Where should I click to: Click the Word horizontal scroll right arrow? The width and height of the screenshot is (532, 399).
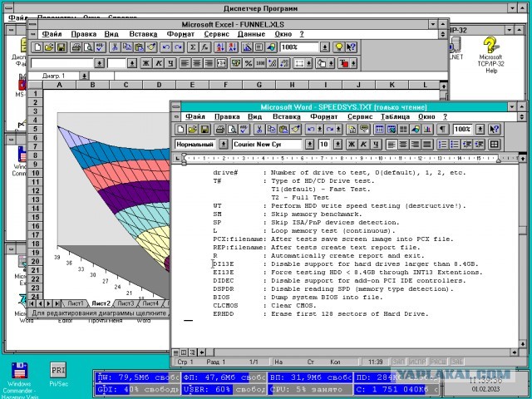pos(515,352)
